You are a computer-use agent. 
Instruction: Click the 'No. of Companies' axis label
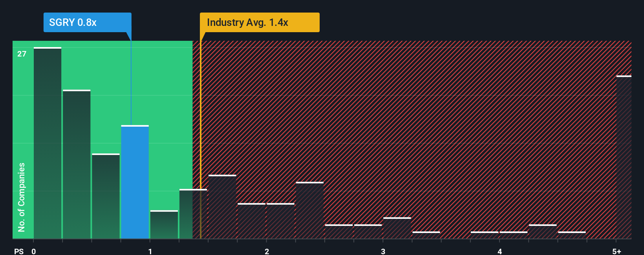coord(22,197)
